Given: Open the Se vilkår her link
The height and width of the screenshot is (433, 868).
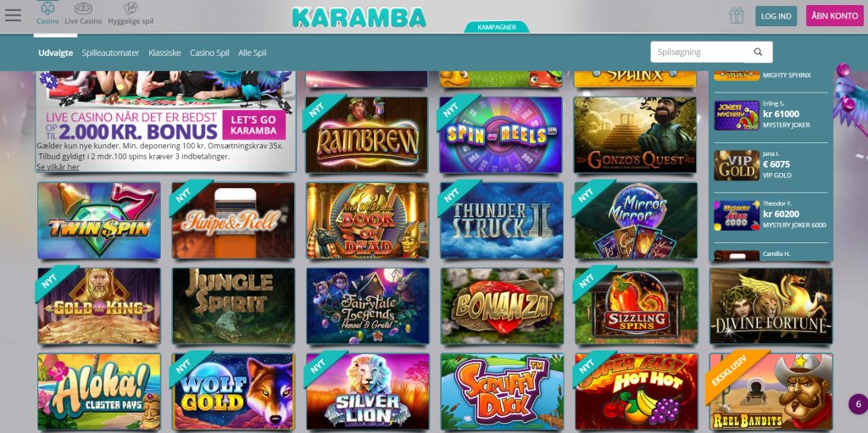Looking at the screenshot, I should (58, 167).
